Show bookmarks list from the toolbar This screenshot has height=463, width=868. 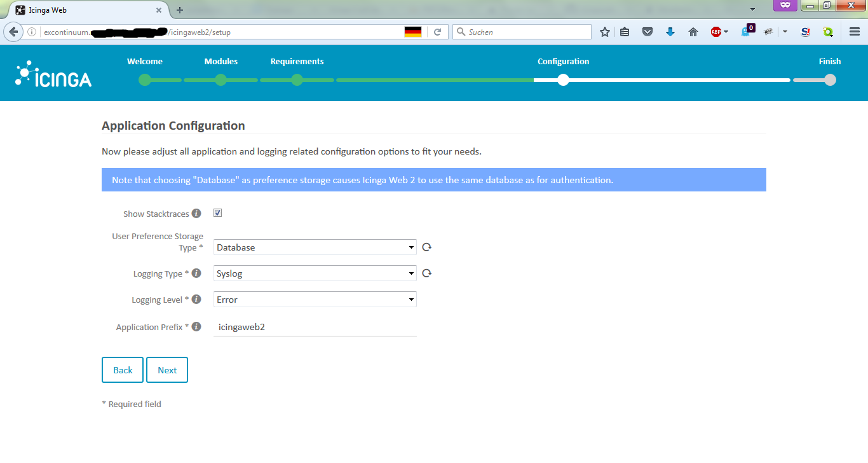[625, 32]
